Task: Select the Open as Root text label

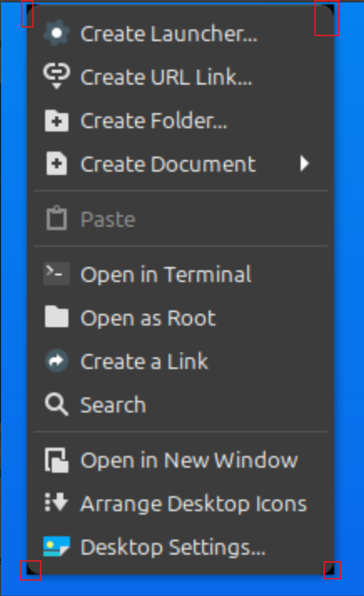Action: point(148,318)
